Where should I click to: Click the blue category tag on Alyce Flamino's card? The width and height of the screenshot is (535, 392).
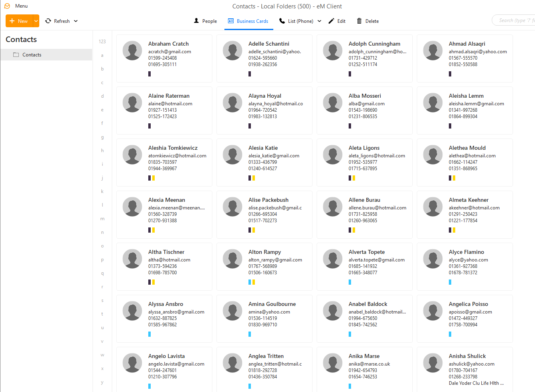pos(450,282)
